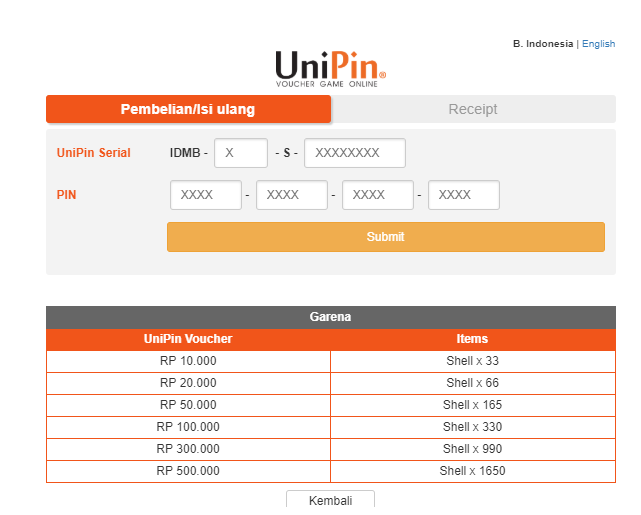Submit the voucher form
Viewport: 641px width, 515px height.
click(386, 237)
